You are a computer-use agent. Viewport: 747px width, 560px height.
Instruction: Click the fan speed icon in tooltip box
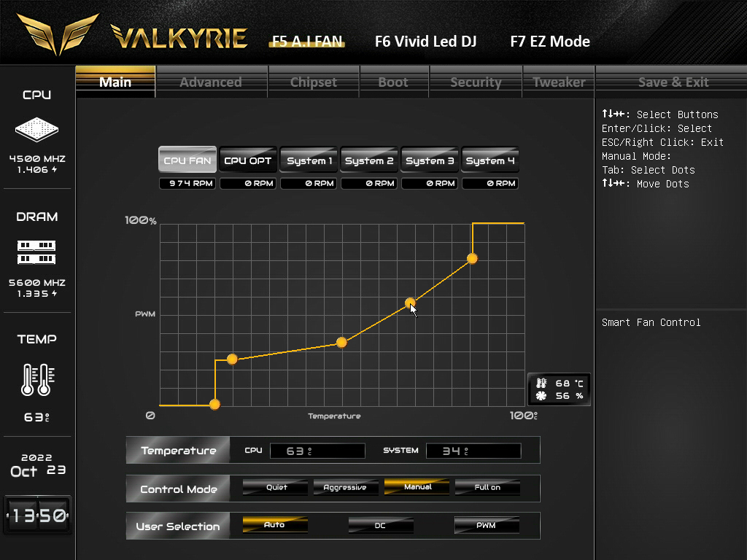point(541,396)
